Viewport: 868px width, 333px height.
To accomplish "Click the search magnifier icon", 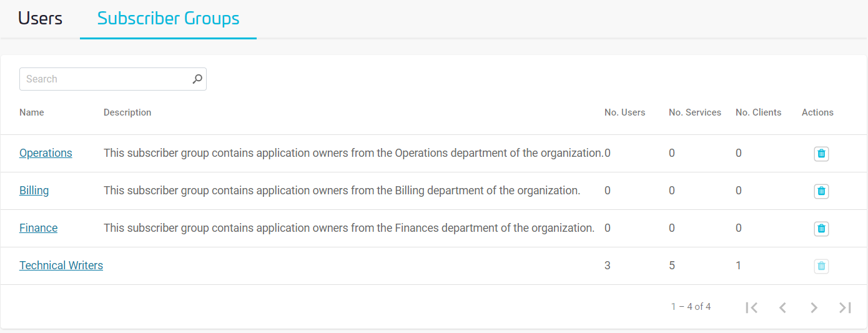I will tap(197, 79).
